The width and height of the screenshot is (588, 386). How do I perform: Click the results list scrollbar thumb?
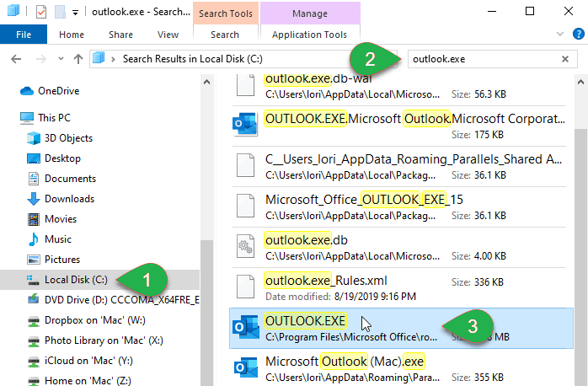[580, 256]
